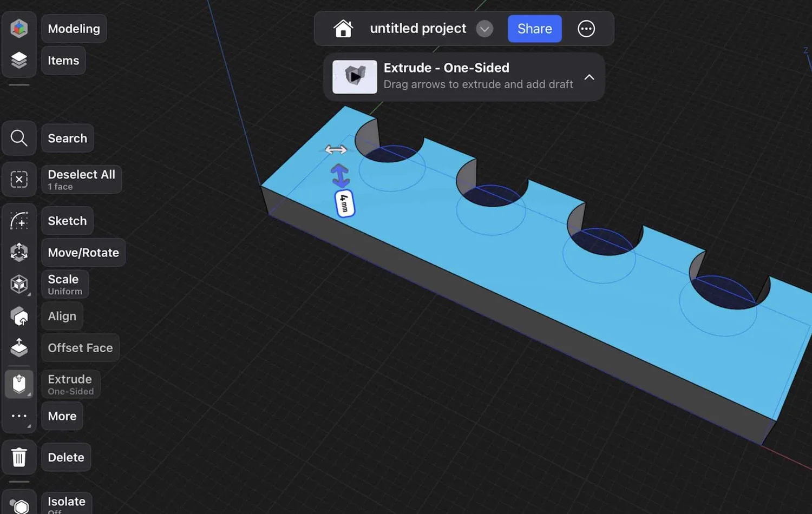Open the Search tool in the sidebar
812x514 pixels.
point(19,138)
